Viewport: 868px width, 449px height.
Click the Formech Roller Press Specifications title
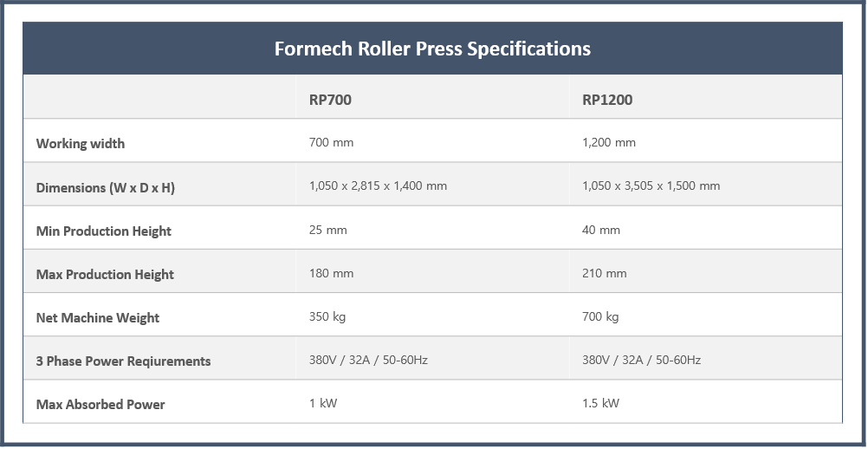click(x=432, y=49)
